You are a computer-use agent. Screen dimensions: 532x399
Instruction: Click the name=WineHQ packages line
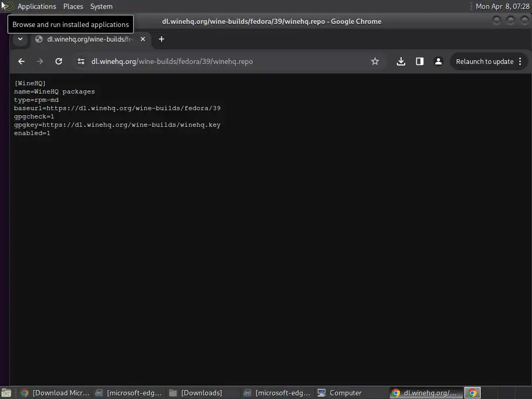point(54,91)
